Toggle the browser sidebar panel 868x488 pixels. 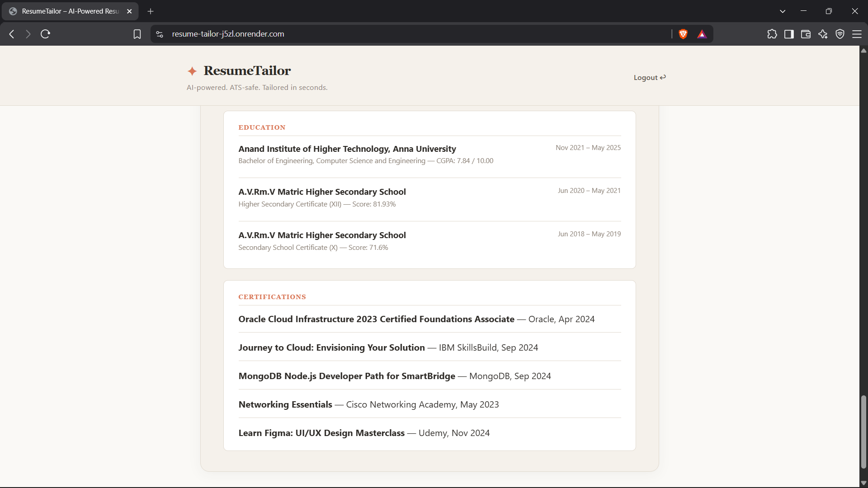click(789, 34)
